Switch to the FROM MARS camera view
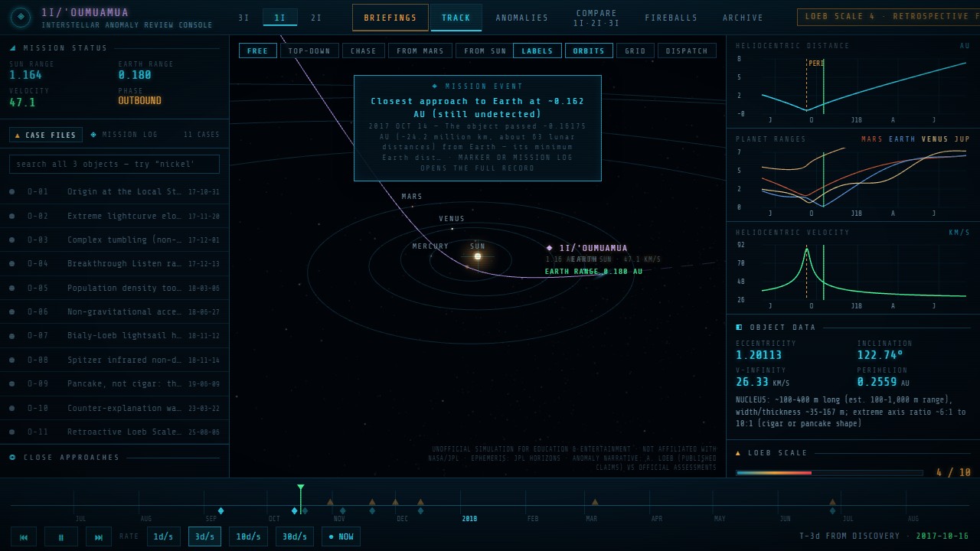The height and width of the screenshot is (551, 980). click(420, 51)
